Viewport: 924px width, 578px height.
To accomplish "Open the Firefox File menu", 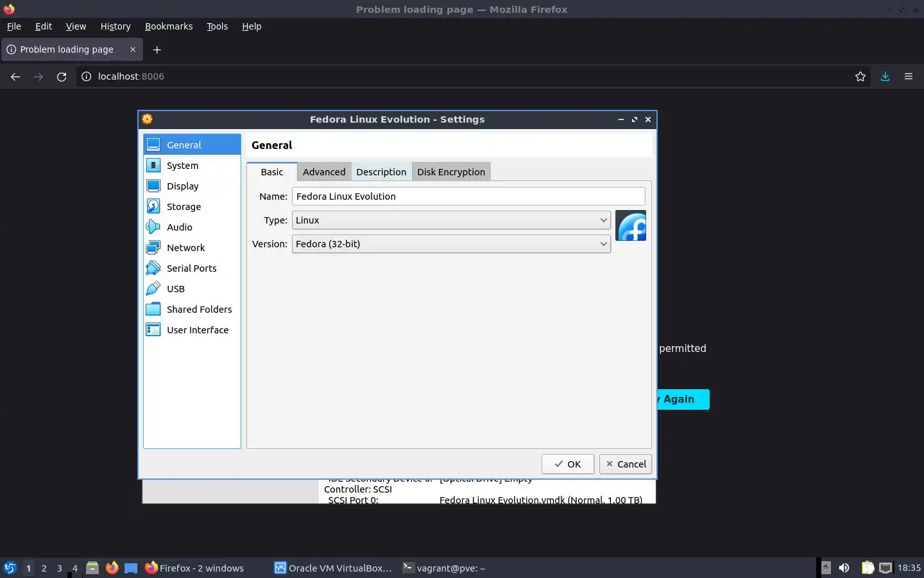I will [14, 26].
